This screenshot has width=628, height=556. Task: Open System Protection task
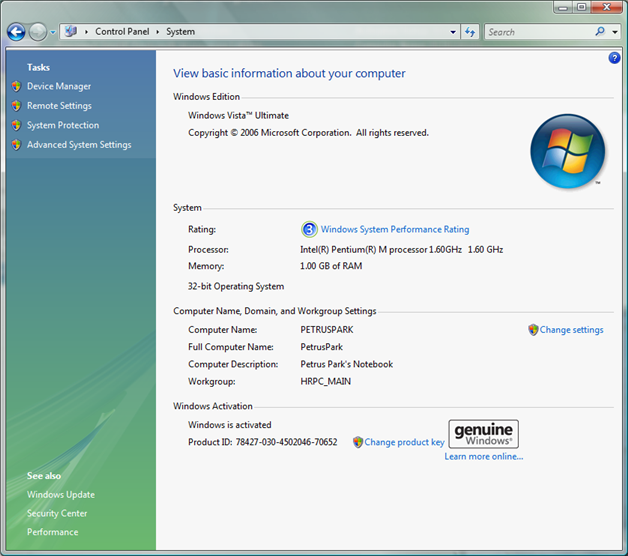tap(63, 125)
